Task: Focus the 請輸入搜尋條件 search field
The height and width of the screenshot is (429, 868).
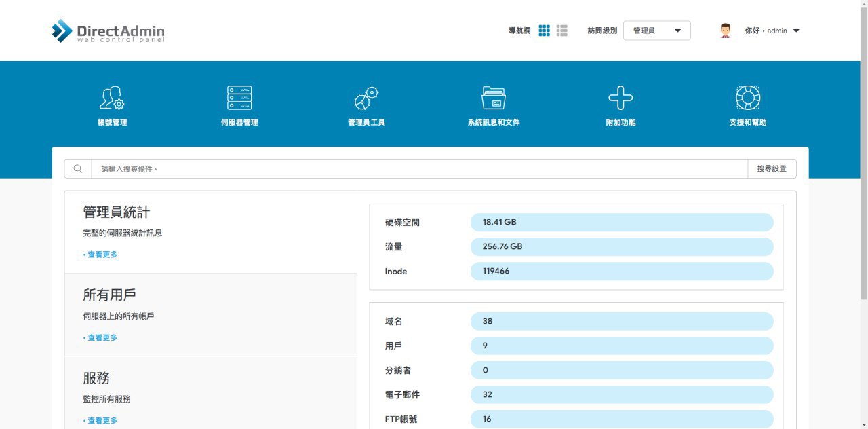Action: pyautogui.click(x=419, y=169)
